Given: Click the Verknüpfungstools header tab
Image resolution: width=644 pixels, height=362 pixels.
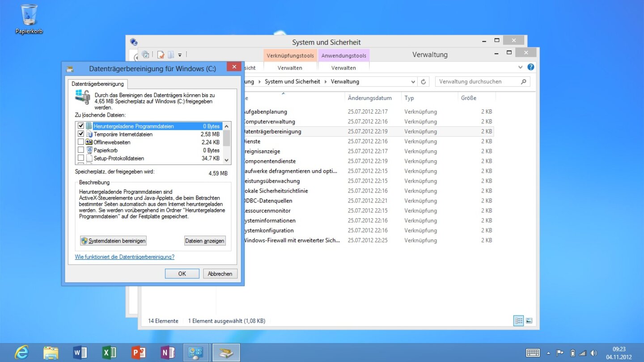Looking at the screenshot, I should [x=290, y=56].
